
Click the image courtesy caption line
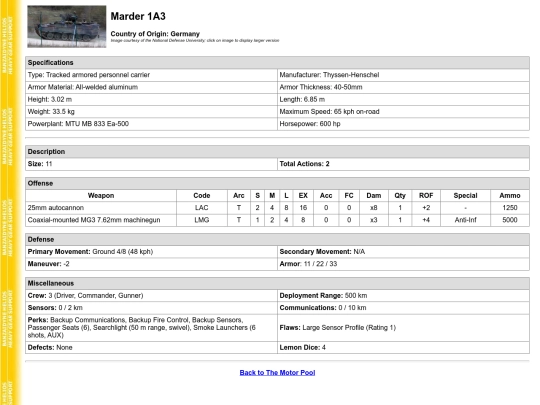pyautogui.click(x=195, y=40)
